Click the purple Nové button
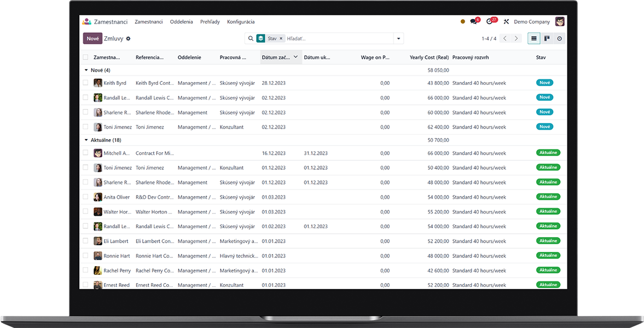644x328 pixels. 92,39
